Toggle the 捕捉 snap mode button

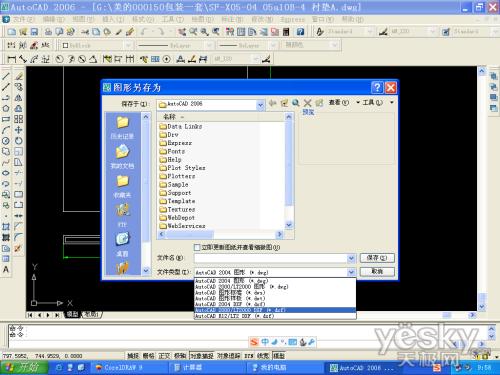point(133,356)
